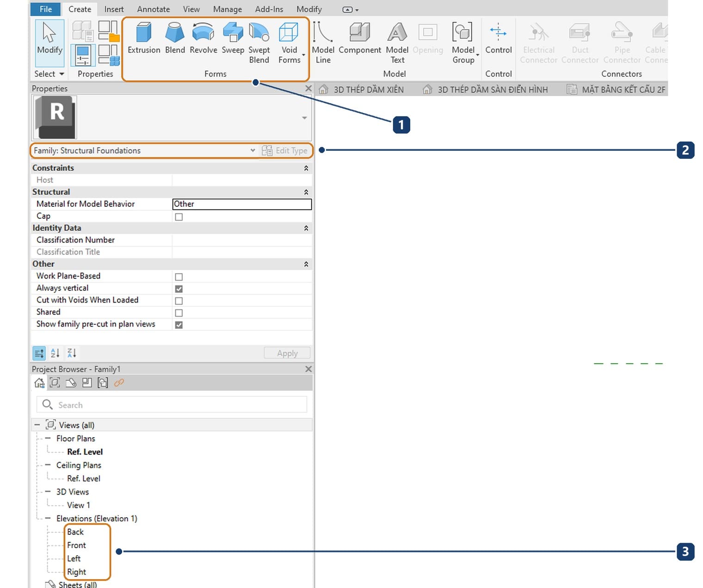This screenshot has height=588, width=703.
Task: Click the Project Browser Search field
Action: (172, 405)
